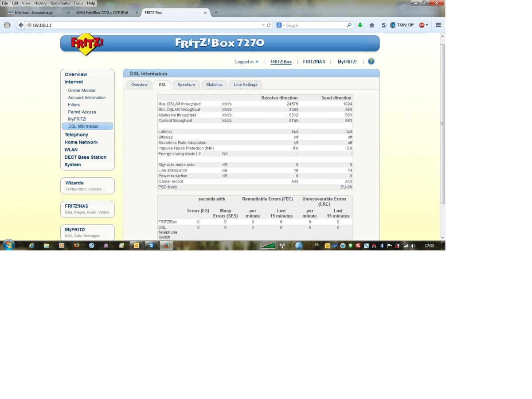Viewport: 532px width, 399px height.
Task: Switch to the Spectrum tab
Action: pyautogui.click(x=186, y=85)
